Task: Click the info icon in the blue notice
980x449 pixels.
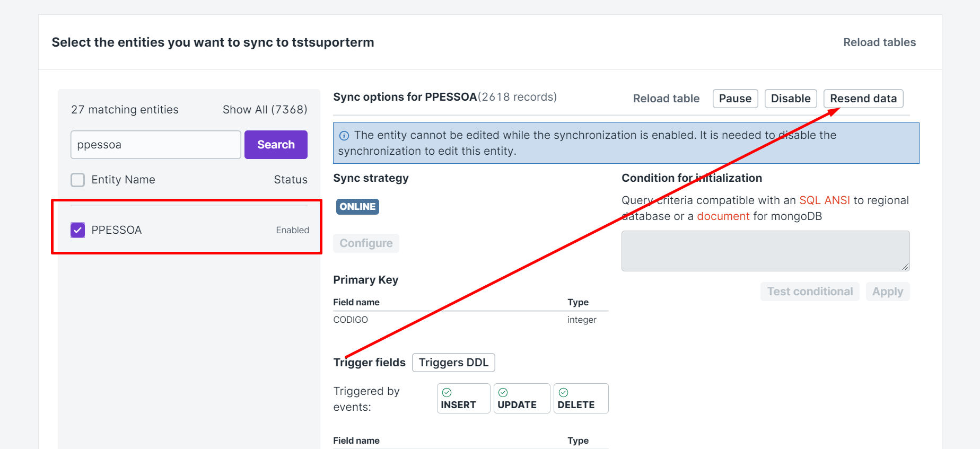Action: click(x=344, y=136)
